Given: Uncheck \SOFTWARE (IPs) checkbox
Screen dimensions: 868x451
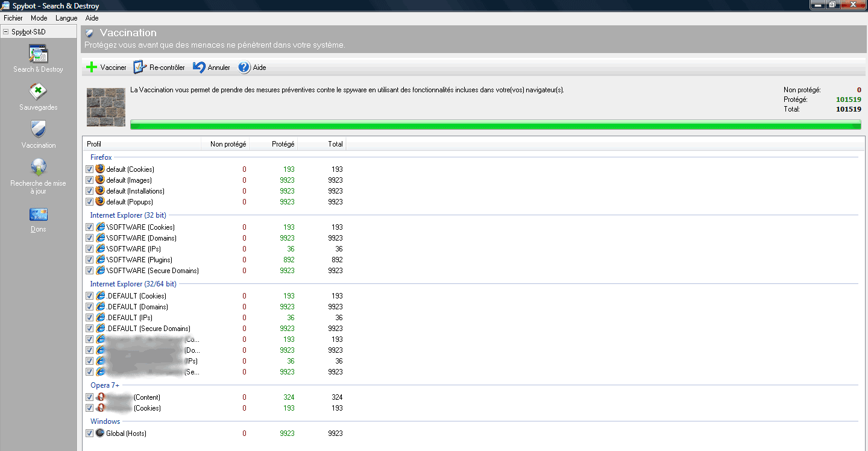Looking at the screenshot, I should [x=89, y=249].
